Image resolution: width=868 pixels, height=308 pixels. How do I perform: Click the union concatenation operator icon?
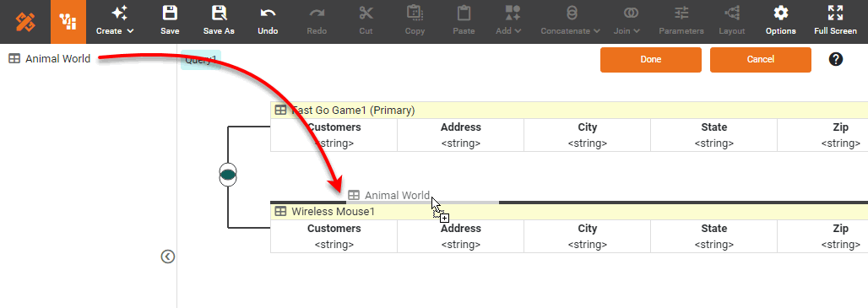tap(228, 175)
